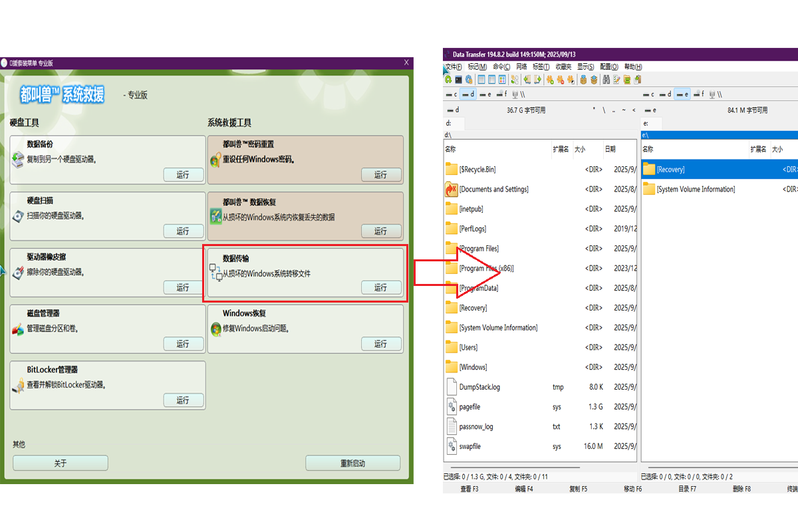Click the 磁盘管理器 partition icon
Image resolution: width=798 pixels, height=532 pixels.
pos(18,329)
